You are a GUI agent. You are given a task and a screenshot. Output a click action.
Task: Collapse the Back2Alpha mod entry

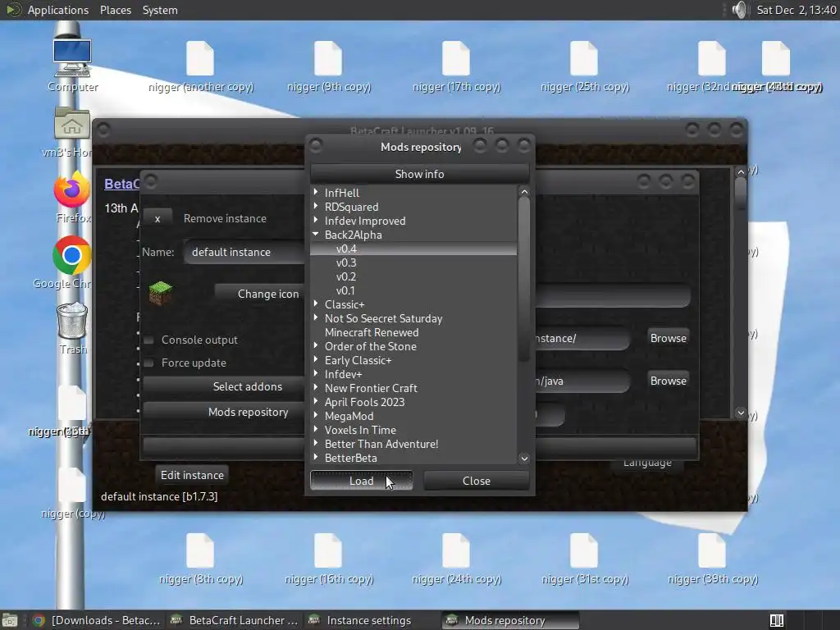click(x=316, y=234)
